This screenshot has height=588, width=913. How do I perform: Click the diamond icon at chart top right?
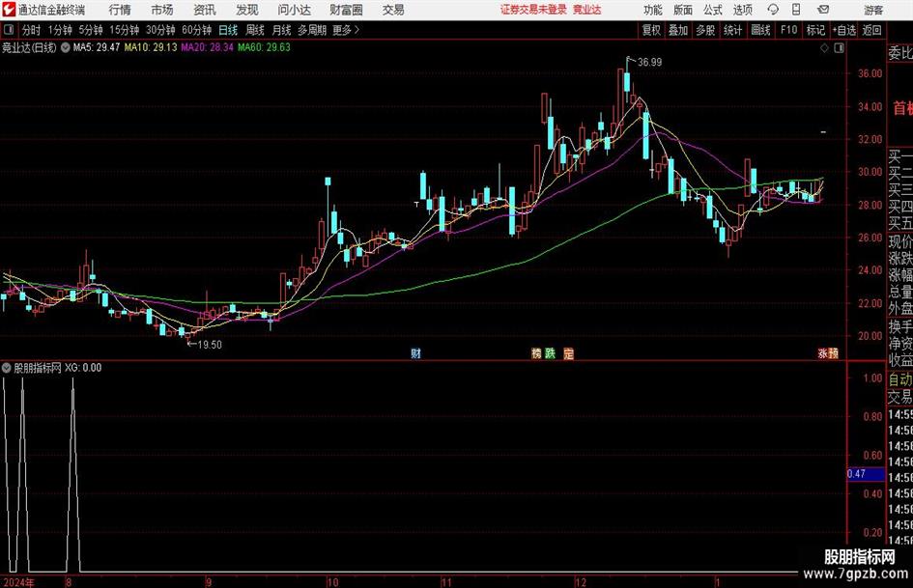824,48
